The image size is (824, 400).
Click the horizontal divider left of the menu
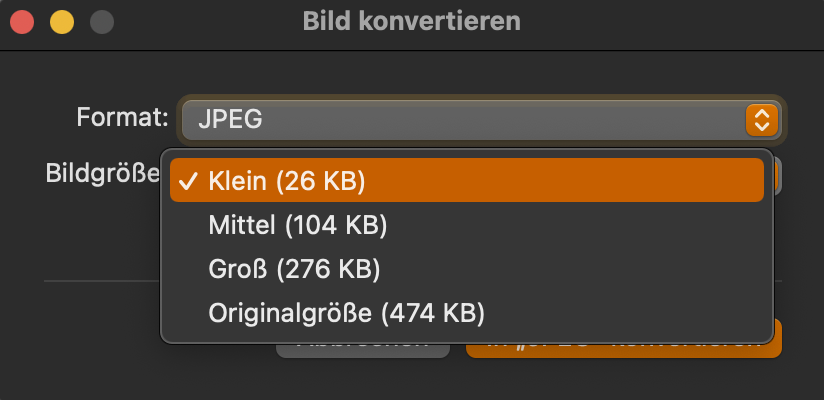tap(100, 281)
